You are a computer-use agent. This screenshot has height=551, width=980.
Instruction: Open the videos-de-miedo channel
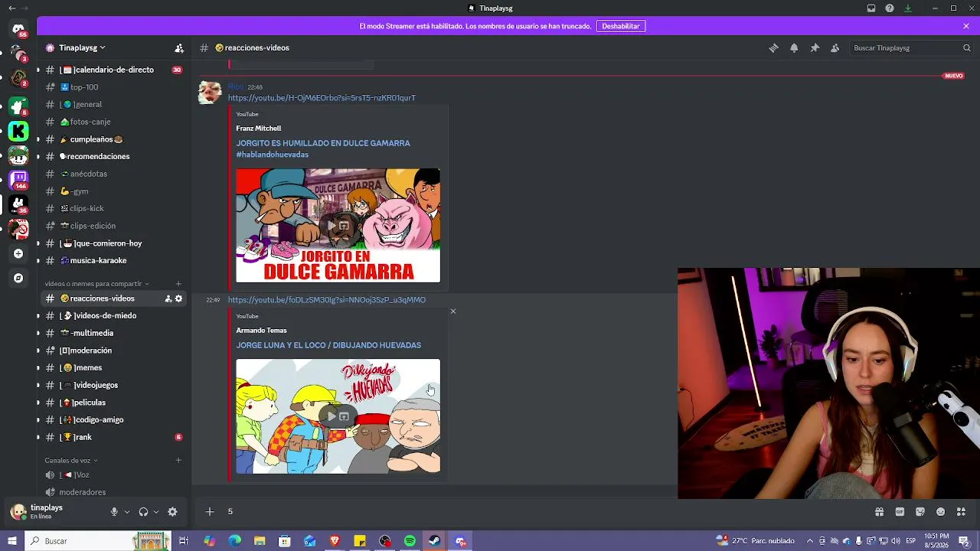pyautogui.click(x=113, y=316)
